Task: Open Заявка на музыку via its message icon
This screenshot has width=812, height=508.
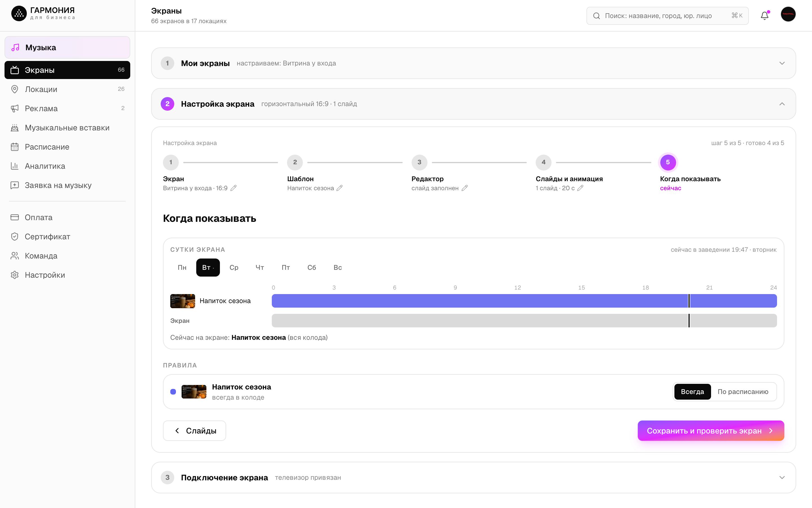Action: point(15,185)
